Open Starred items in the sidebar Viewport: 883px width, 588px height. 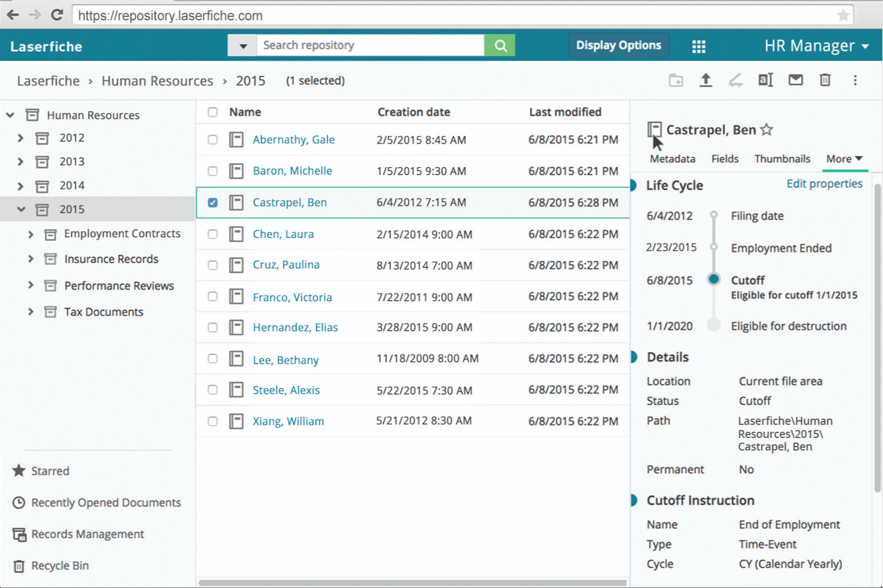click(x=41, y=471)
